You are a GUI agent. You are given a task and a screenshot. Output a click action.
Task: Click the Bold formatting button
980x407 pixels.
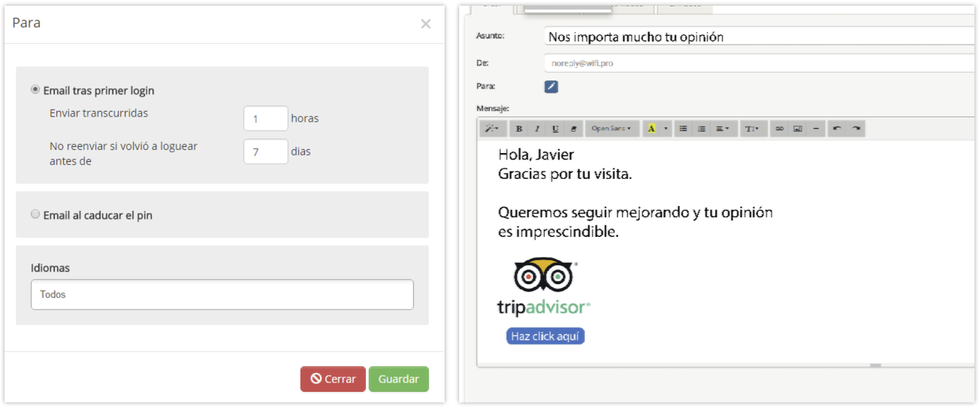[x=519, y=129]
